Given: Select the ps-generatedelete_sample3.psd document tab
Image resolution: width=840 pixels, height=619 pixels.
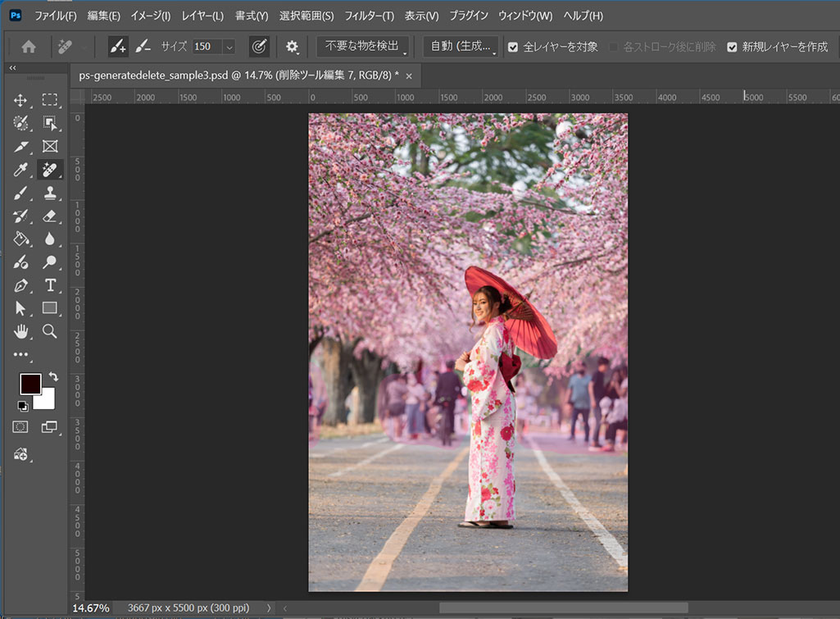Looking at the screenshot, I should click(x=238, y=75).
